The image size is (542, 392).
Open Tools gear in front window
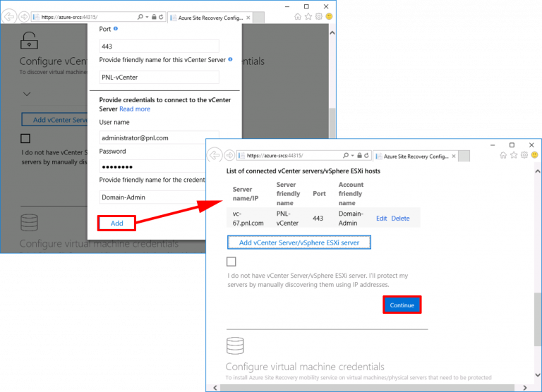pyautogui.click(x=524, y=155)
